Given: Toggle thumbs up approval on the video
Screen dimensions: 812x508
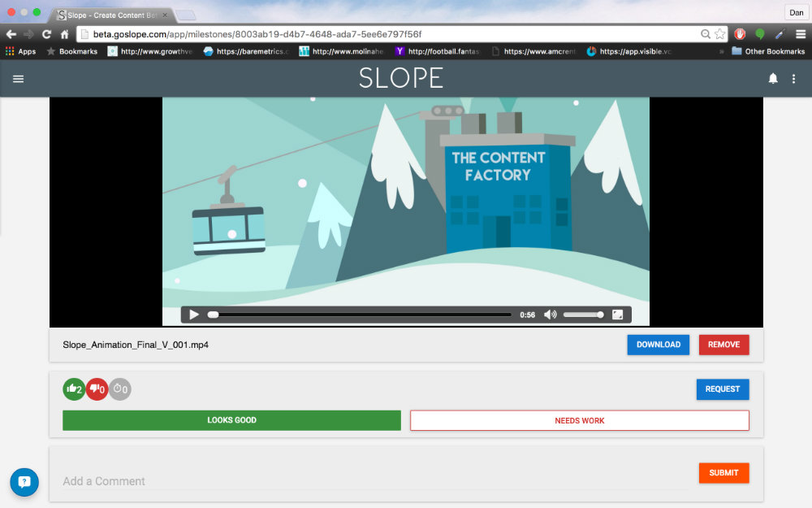Looking at the screenshot, I should tap(74, 389).
